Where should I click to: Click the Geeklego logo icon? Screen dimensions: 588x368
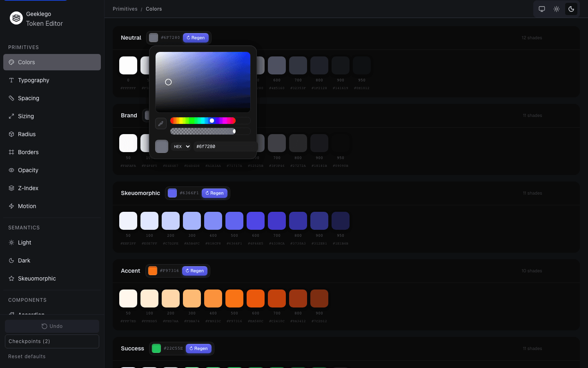(16, 18)
